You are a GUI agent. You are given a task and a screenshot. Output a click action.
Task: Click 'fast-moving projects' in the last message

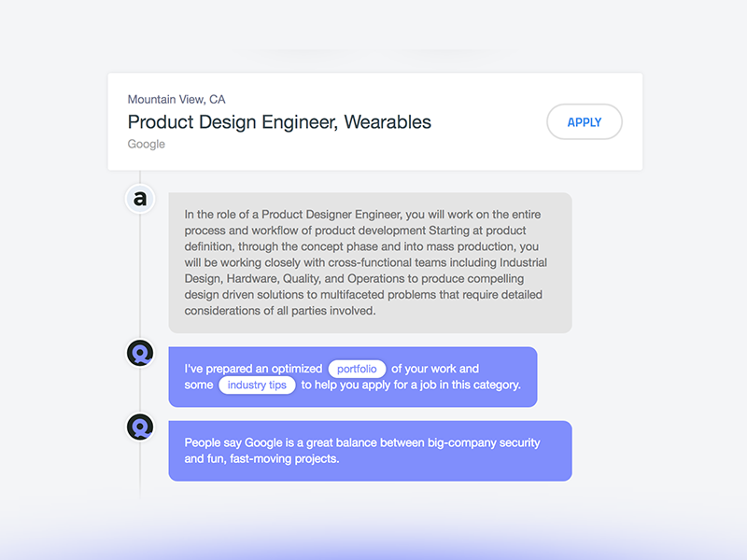point(285,458)
